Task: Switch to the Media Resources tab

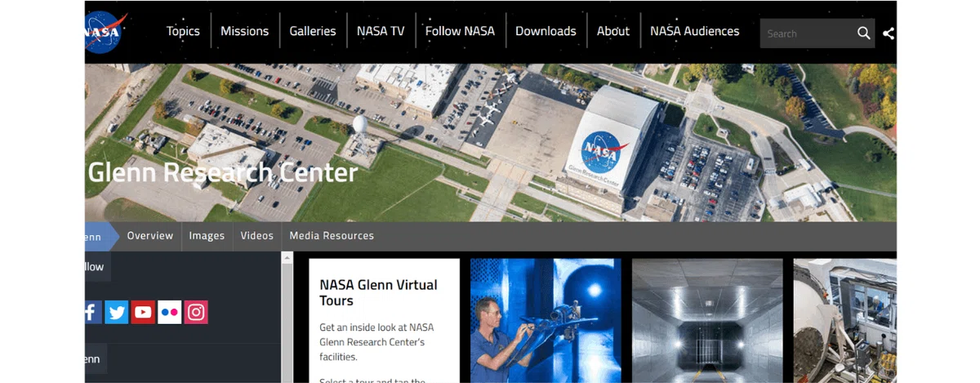Action: (332, 236)
